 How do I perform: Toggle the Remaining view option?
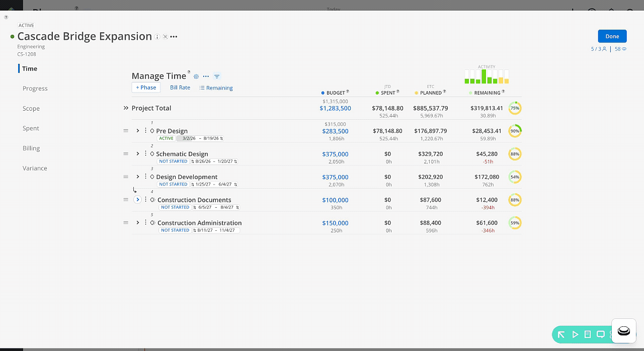[x=216, y=88]
